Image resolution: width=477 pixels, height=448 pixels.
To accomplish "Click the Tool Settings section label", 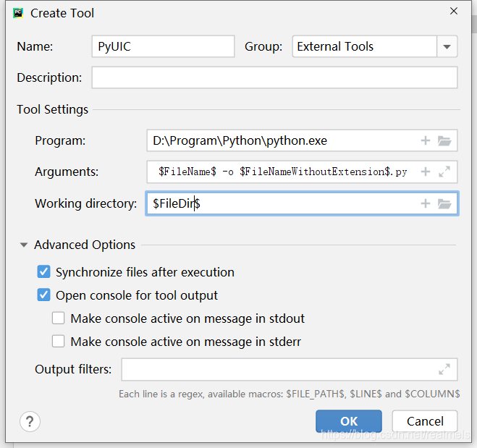I will (x=52, y=109).
